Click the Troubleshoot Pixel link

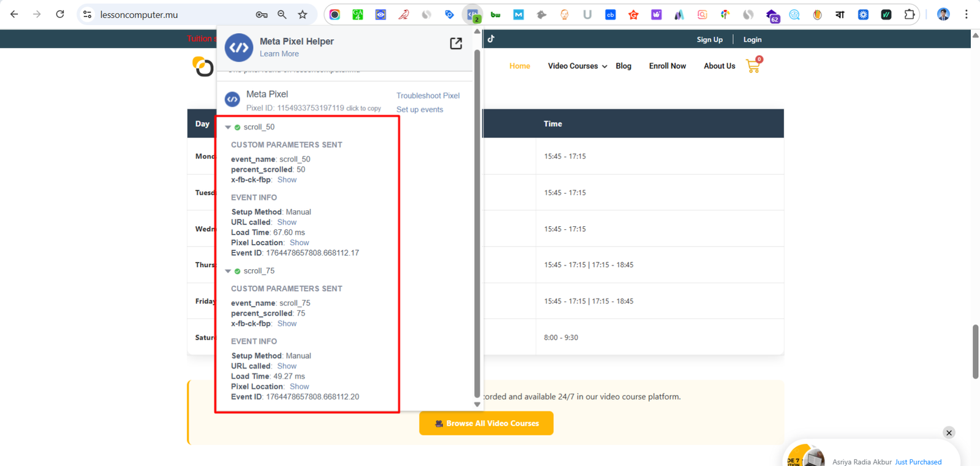(x=428, y=96)
